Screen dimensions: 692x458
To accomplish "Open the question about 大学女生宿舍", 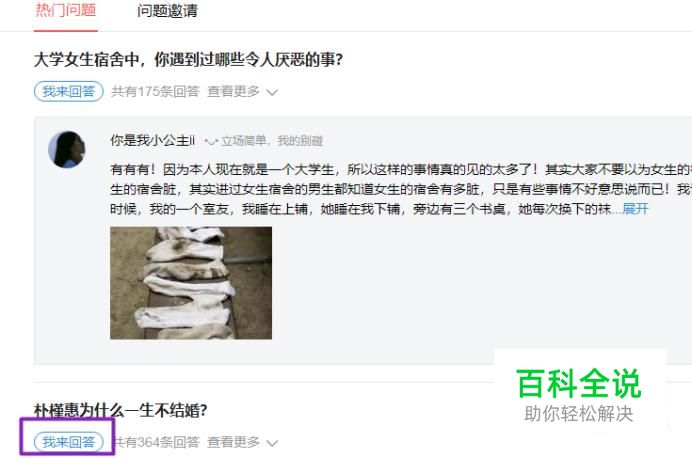I will tap(188, 60).
